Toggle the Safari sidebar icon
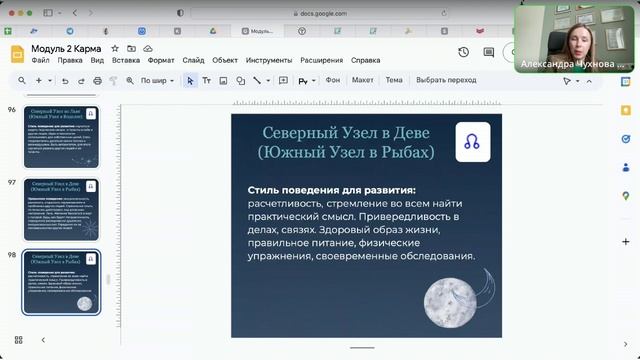The width and height of the screenshot is (640, 360). (48, 13)
